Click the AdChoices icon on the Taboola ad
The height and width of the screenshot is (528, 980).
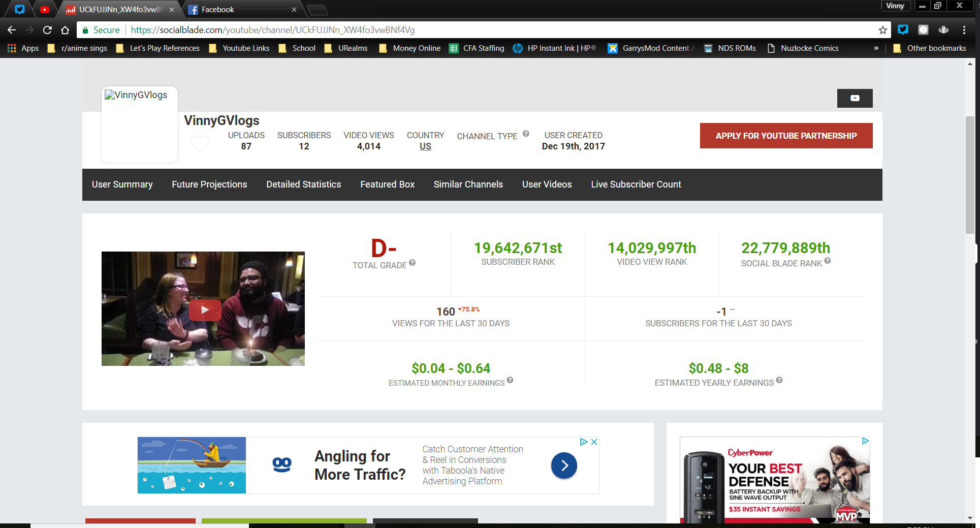point(584,442)
